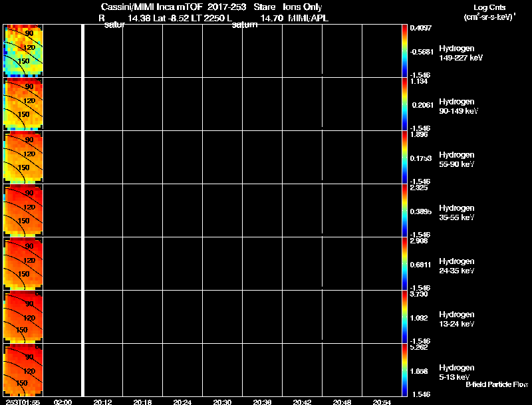Select the Hydrogen 90-149 keV image thumbnail
The image size is (532, 405).
coord(23,104)
